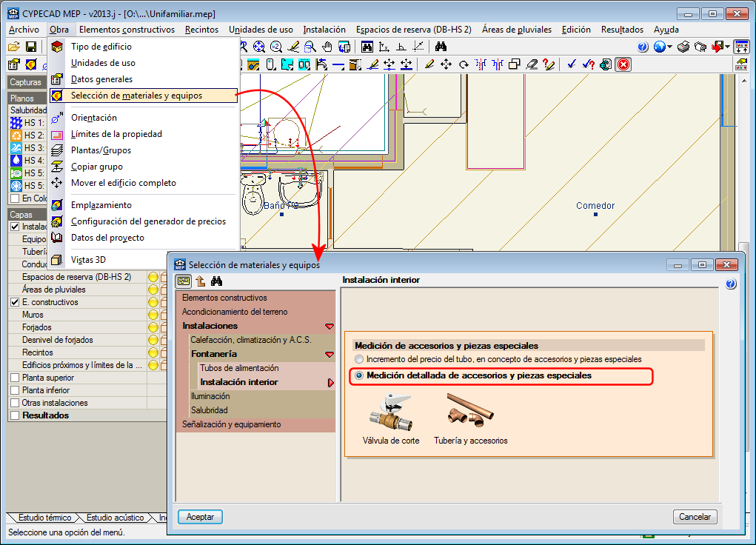Click the Comedor room label
Image resolution: width=756 pixels, height=545 pixels.
click(x=595, y=205)
